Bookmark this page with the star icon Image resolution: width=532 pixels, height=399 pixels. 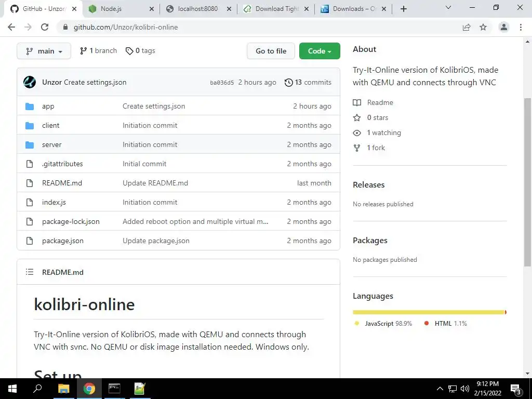[x=483, y=27]
